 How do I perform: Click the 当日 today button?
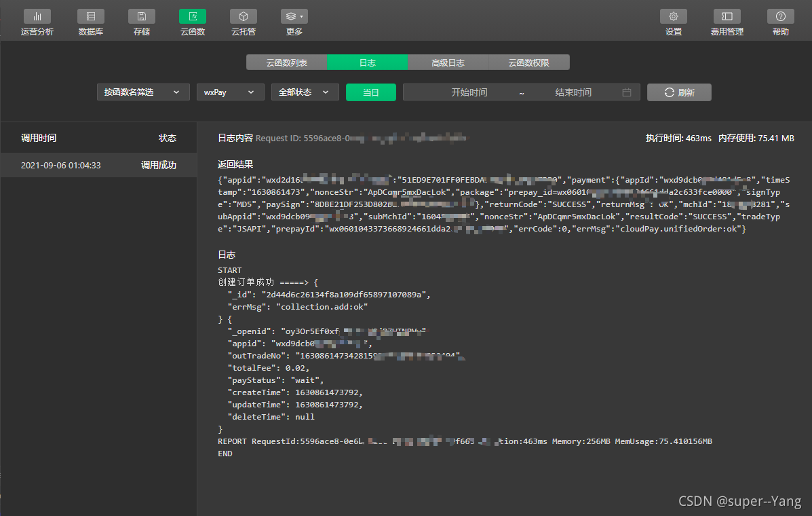(371, 92)
